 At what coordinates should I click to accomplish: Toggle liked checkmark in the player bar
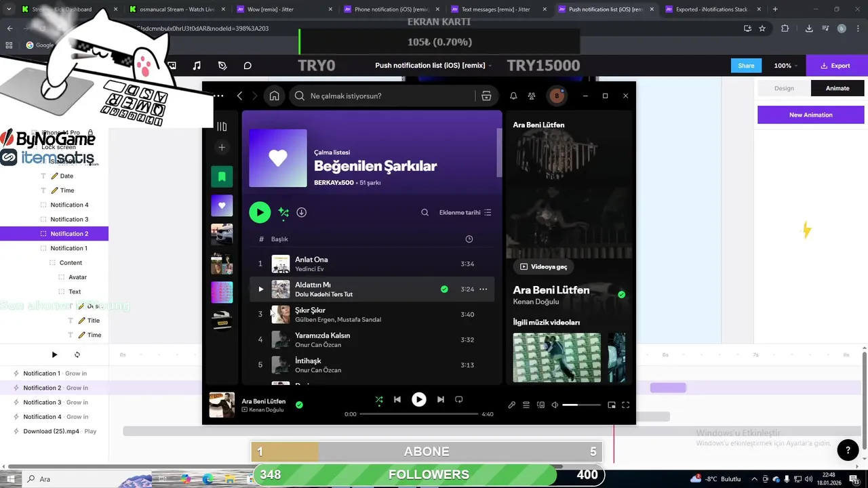(x=299, y=405)
